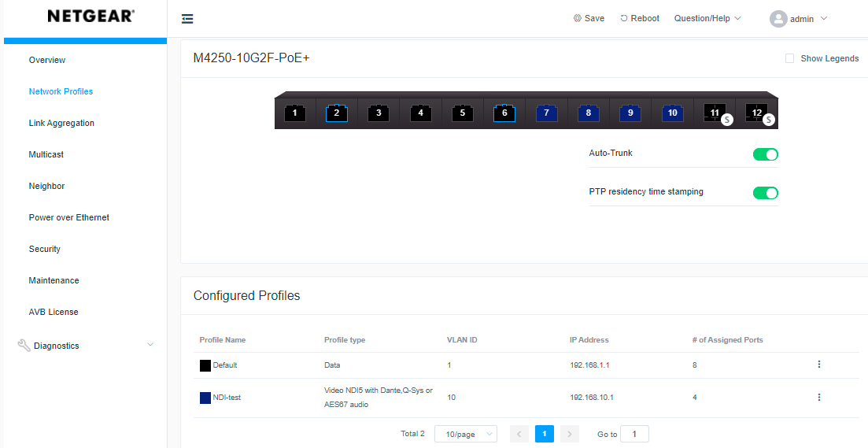Click IP address 192.168.10.1
The width and height of the screenshot is (868, 448).
coord(592,398)
